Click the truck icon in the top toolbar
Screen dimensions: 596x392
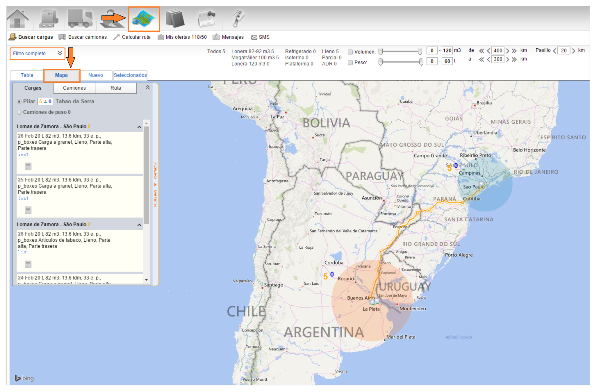[80, 19]
